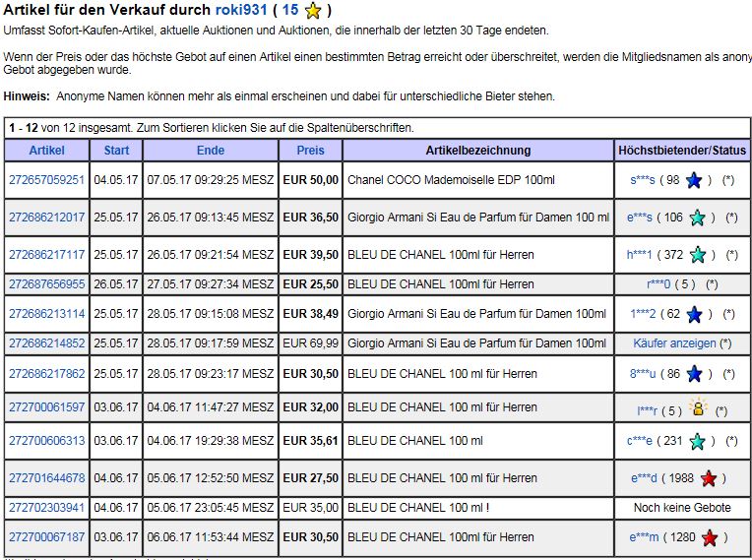Click price EUR 38,49

point(310,314)
